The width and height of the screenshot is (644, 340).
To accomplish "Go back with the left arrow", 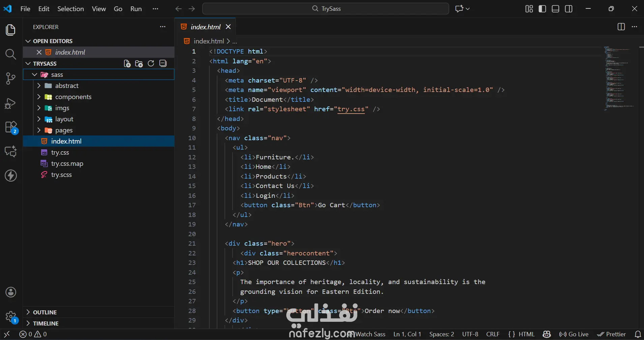I will 179,9.
